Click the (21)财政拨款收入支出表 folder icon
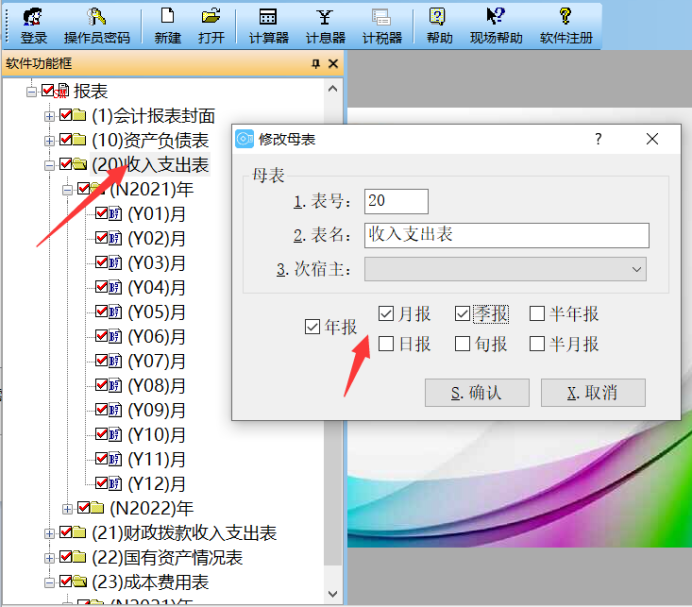 coord(79,532)
